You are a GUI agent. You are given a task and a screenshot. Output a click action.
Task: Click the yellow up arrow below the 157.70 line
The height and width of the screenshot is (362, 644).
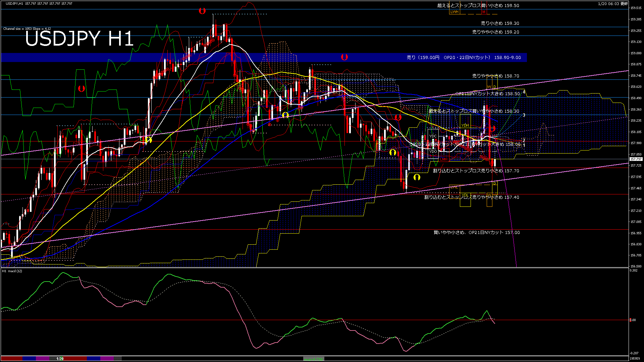[x=417, y=177]
